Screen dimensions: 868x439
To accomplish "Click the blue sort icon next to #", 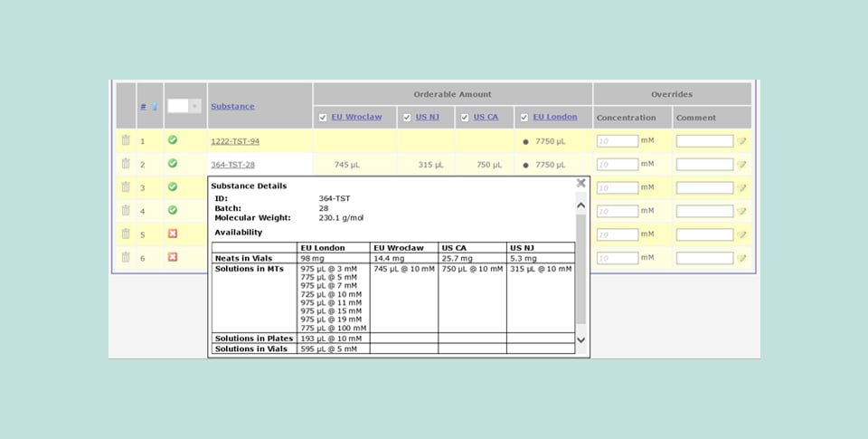I will [154, 107].
